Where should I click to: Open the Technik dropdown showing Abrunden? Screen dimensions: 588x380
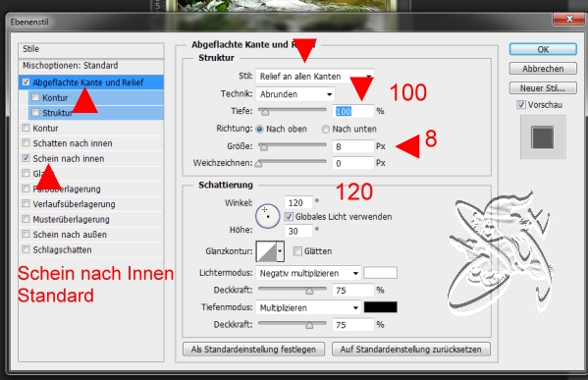point(295,94)
